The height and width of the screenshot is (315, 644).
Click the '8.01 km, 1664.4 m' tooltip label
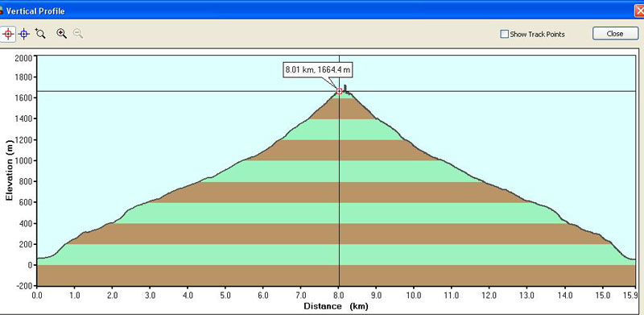(318, 70)
